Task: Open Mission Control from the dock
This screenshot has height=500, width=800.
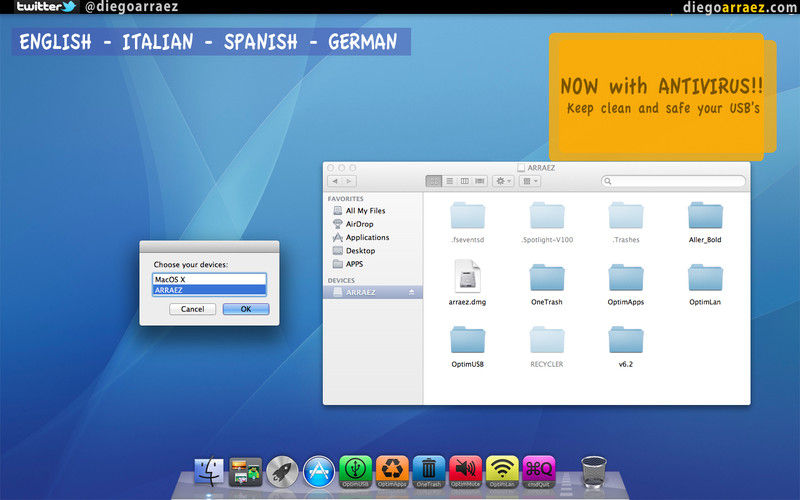Action: (245, 471)
